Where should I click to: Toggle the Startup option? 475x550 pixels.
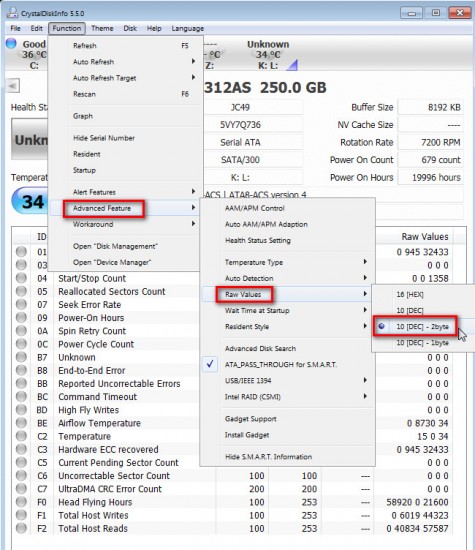125,170
